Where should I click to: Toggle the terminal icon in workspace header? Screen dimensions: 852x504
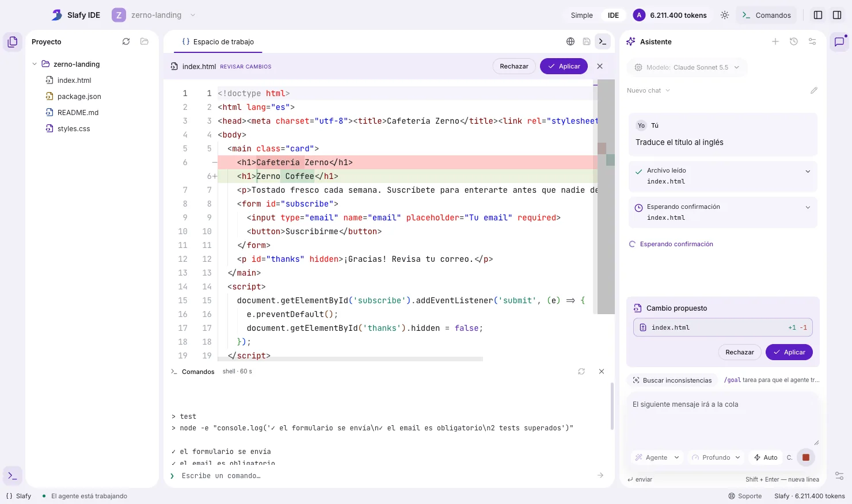coord(603,41)
